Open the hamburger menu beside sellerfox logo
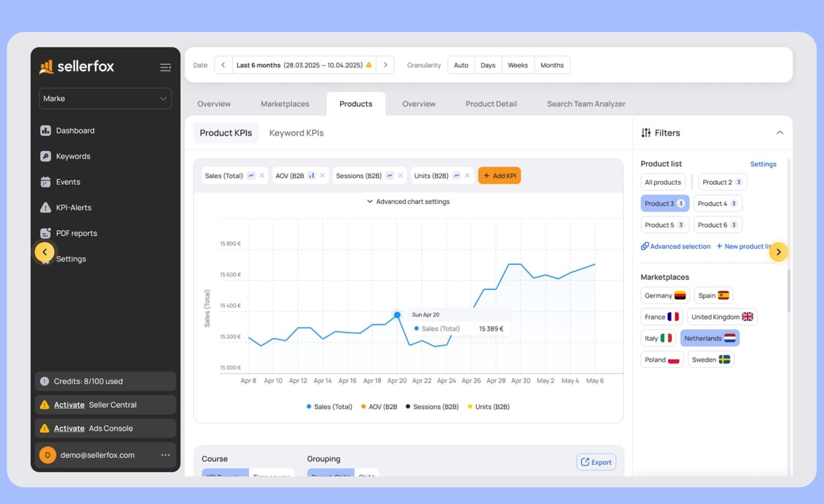Image resolution: width=824 pixels, height=504 pixels. click(x=165, y=67)
